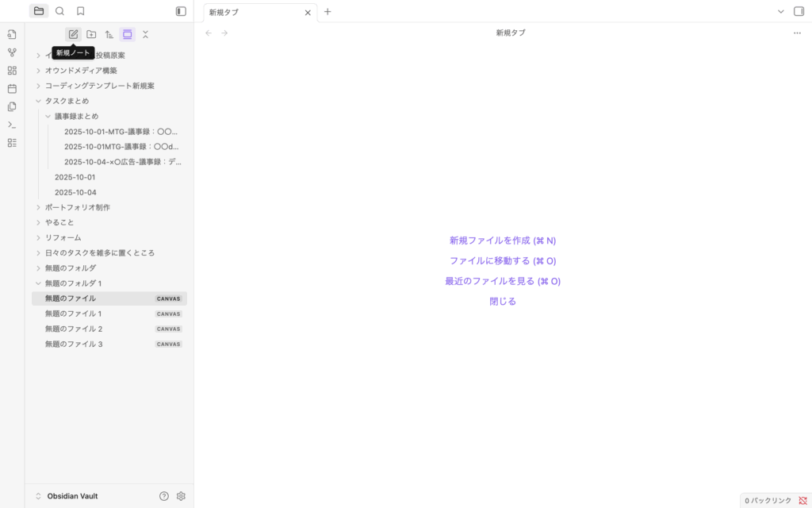Open the graph view from the ribbon
The height and width of the screenshot is (508, 812).
(12, 52)
